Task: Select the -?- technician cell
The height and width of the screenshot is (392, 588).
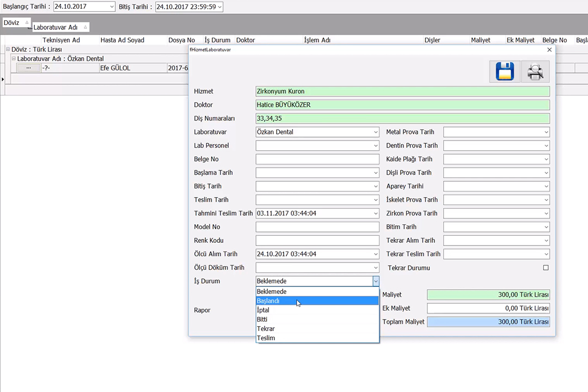Action: pyautogui.click(x=70, y=68)
